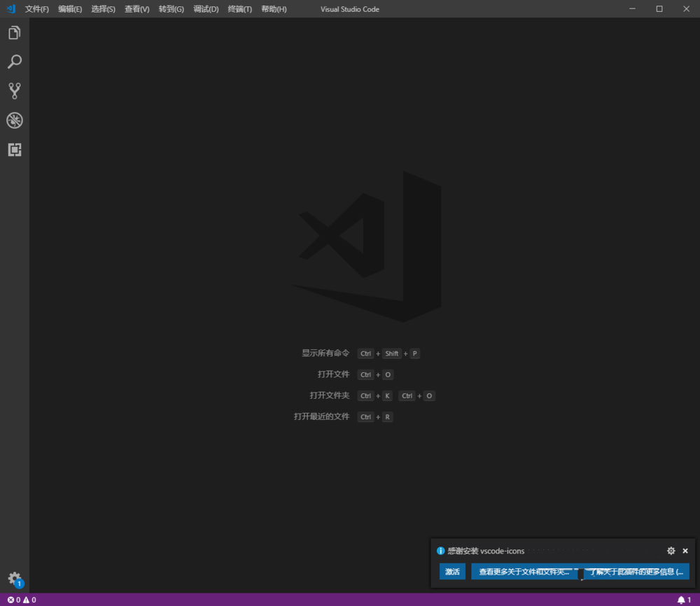
Task: Open the notification settings gear dropdown
Action: [x=671, y=551]
